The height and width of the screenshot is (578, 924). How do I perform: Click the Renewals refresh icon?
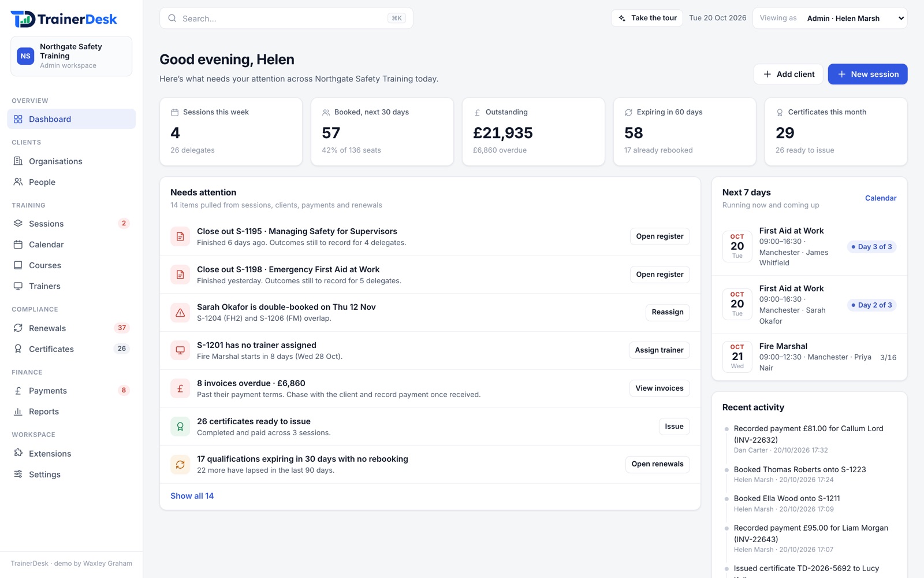(x=18, y=328)
